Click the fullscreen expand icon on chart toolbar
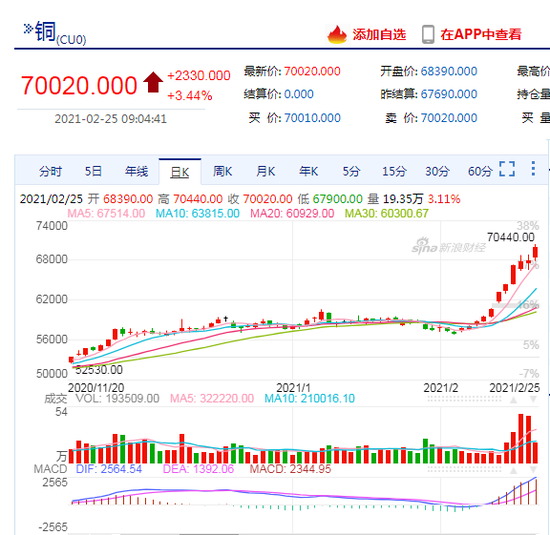The height and width of the screenshot is (535, 550). point(507,169)
